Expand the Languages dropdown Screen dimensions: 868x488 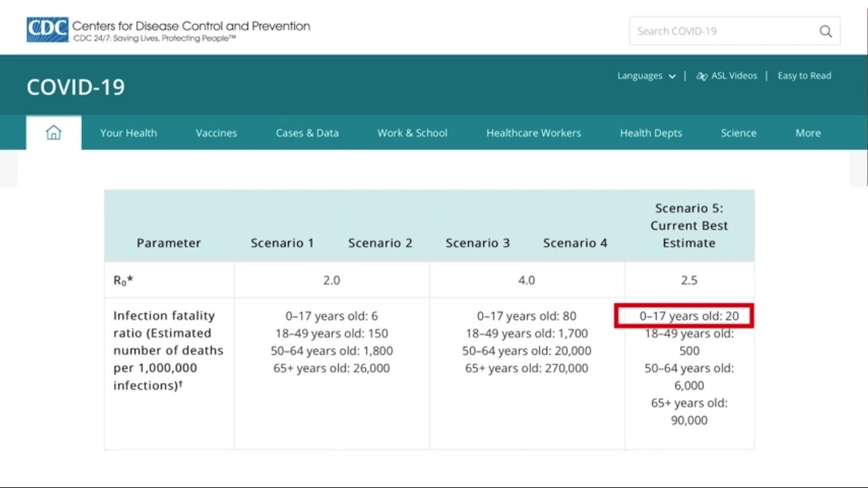646,76
